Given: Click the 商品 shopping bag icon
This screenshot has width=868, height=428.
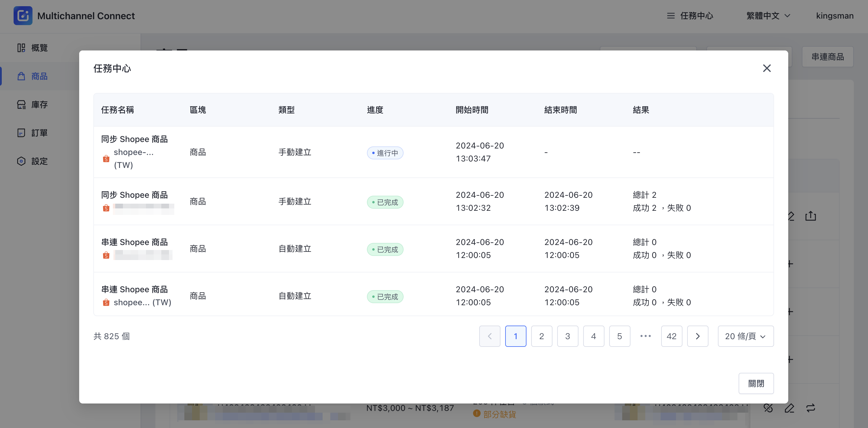Looking at the screenshot, I should (21, 76).
